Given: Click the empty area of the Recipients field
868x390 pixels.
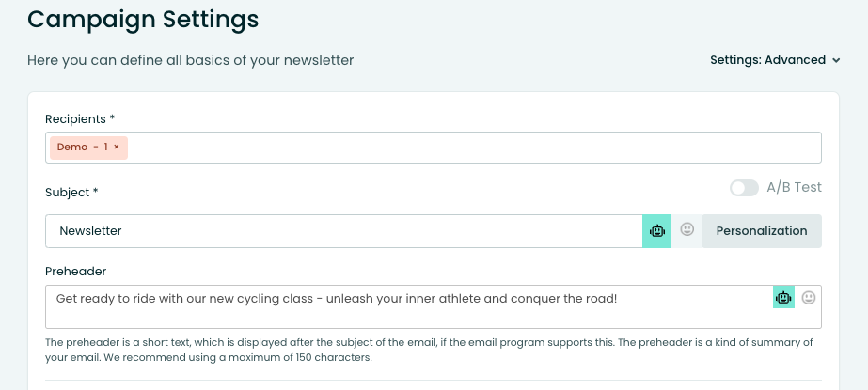Looking at the screenshot, I should [x=470, y=148].
